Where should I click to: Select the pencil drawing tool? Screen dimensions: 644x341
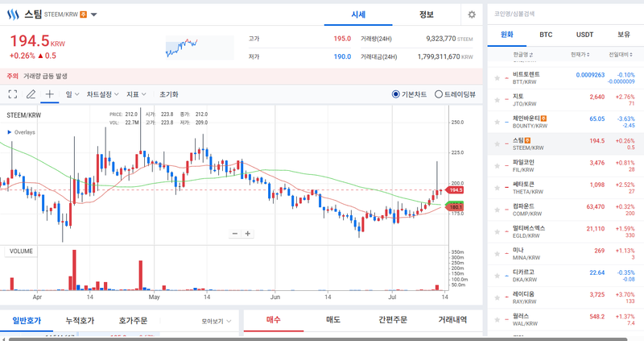(31, 94)
